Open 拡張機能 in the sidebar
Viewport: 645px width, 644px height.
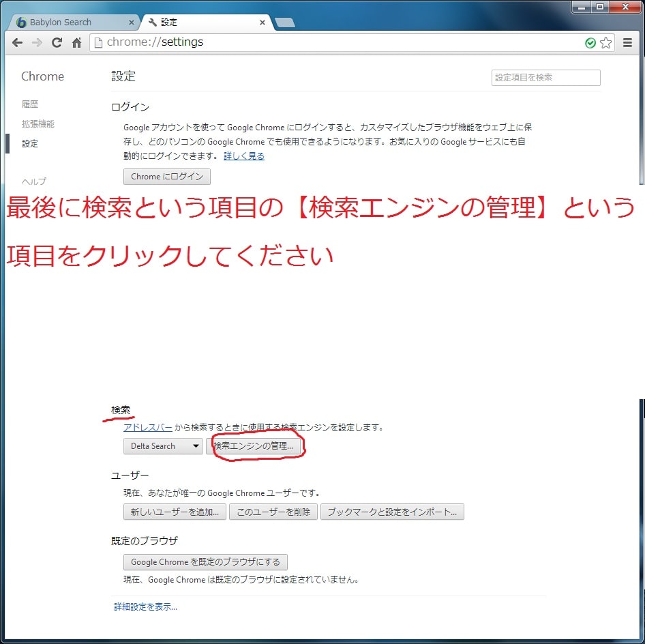[x=38, y=124]
